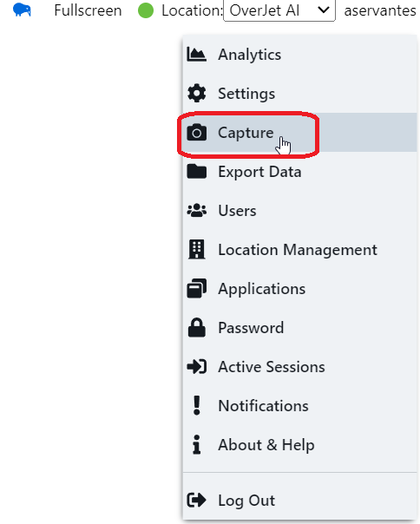Image resolution: width=420 pixels, height=524 pixels.
Task: Select the Capture menu label
Action: click(246, 133)
